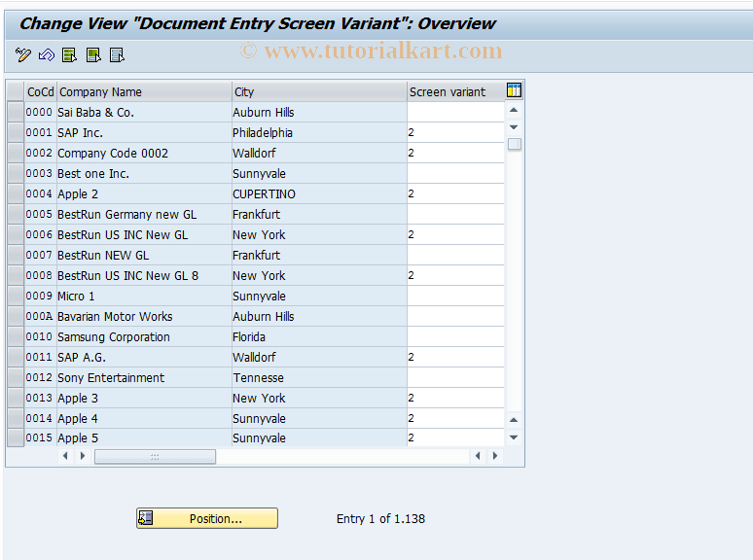Image resolution: width=753 pixels, height=560 pixels.
Task: Select row for 0015 Apple 5
Action: pos(16,437)
